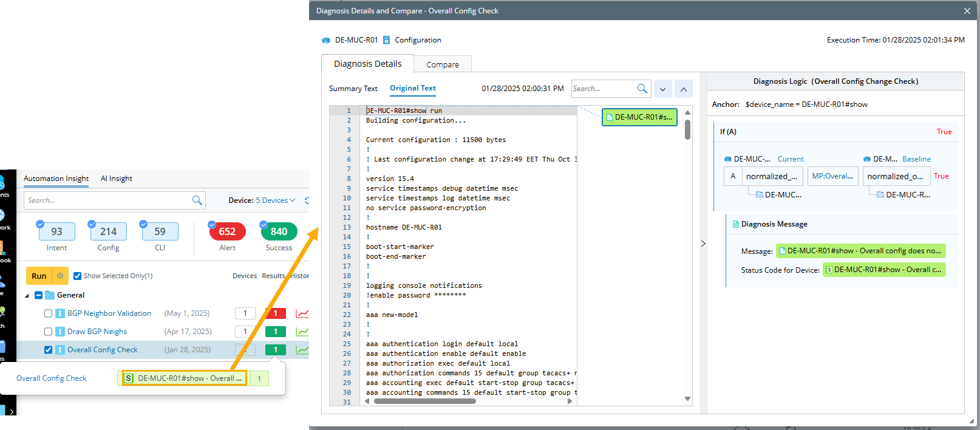The image size is (980, 430).
Task: Switch to Automation Insight tab
Action: pos(56,179)
